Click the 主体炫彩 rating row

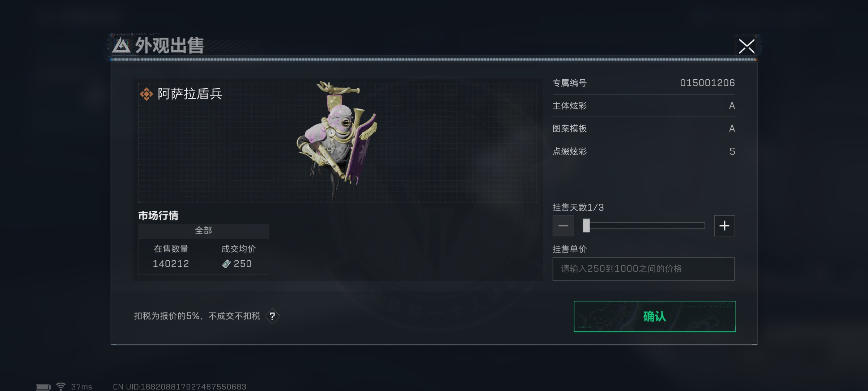click(644, 106)
